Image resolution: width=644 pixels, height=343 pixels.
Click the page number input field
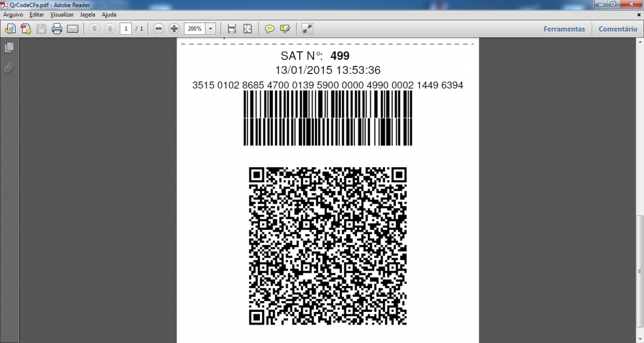(x=126, y=28)
